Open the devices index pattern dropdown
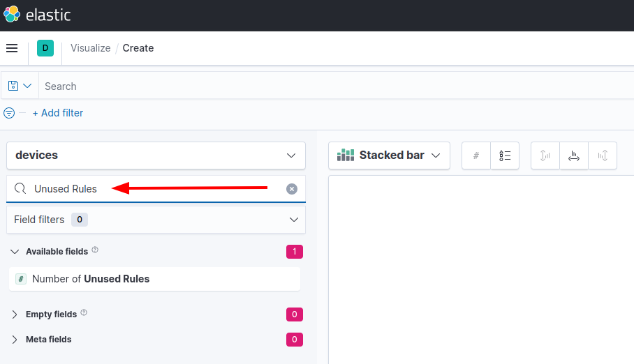634x364 pixels. [156, 156]
